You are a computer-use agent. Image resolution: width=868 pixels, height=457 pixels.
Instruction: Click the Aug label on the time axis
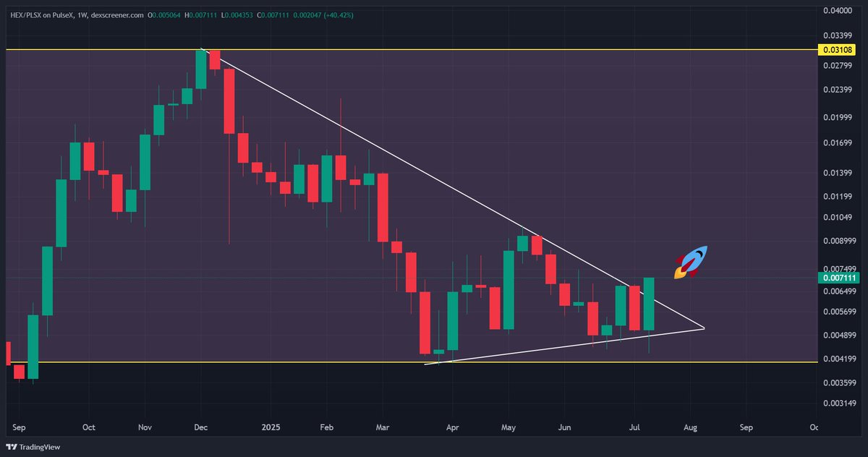[690, 427]
